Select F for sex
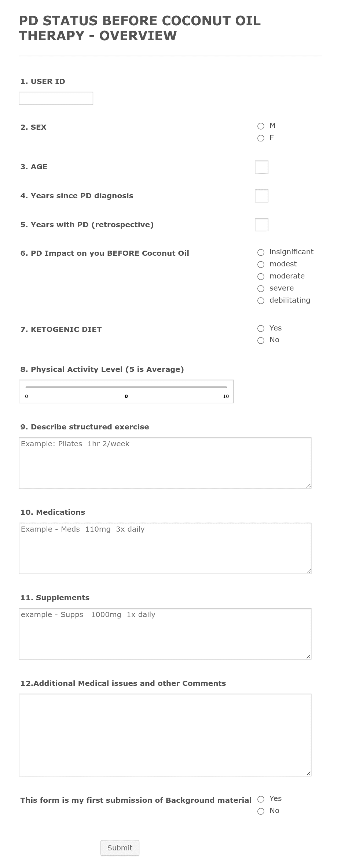 [261, 138]
